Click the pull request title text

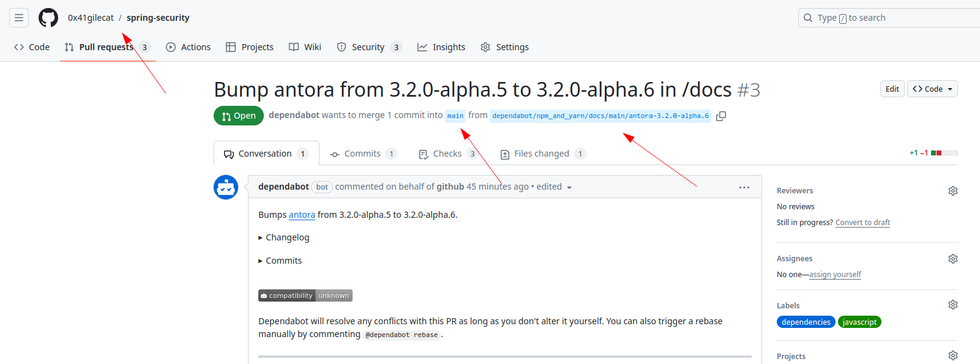pos(473,90)
